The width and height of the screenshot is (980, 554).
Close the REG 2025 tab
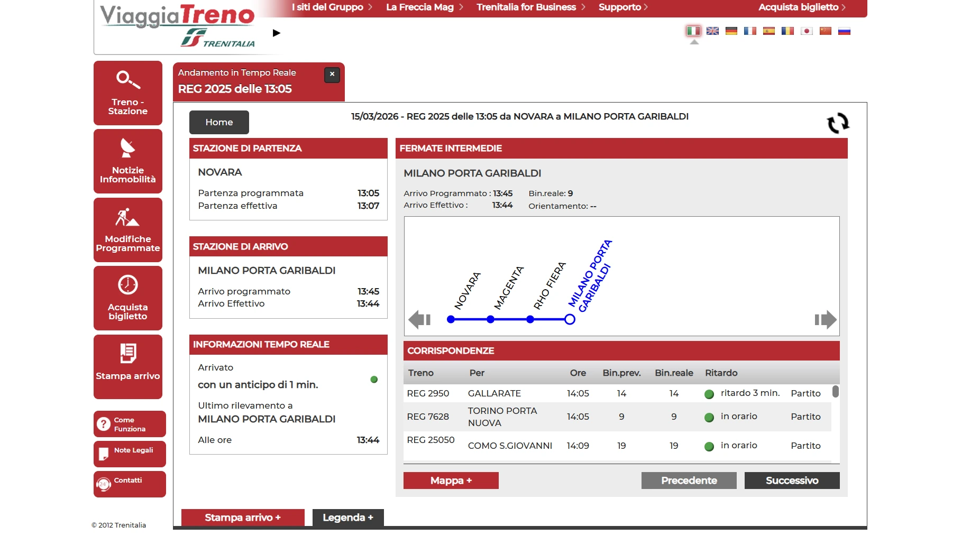click(332, 75)
